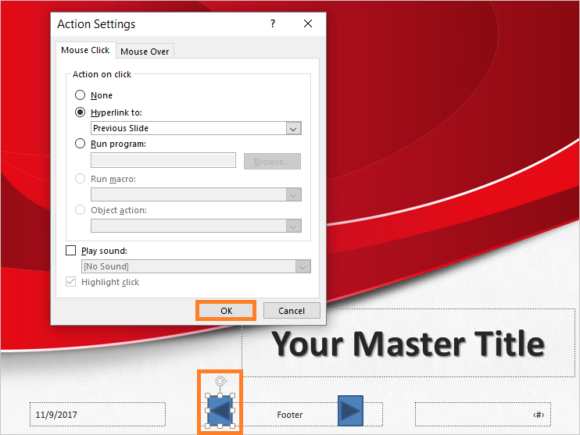Image resolution: width=580 pixels, height=435 pixels.
Task: Select the Your Master Title placeholder
Action: (x=408, y=343)
